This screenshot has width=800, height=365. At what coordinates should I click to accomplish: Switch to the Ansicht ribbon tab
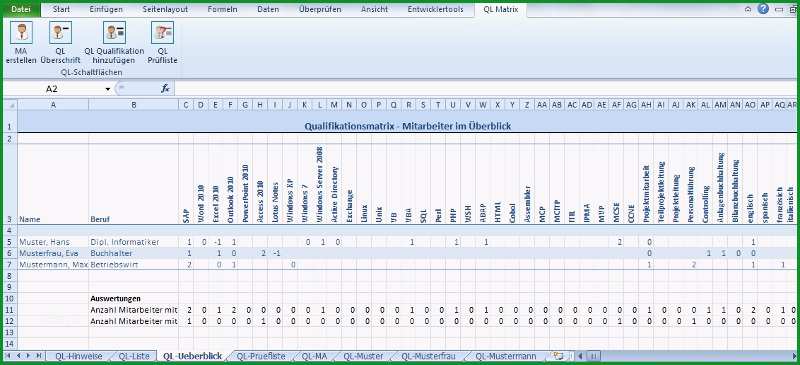[374, 9]
